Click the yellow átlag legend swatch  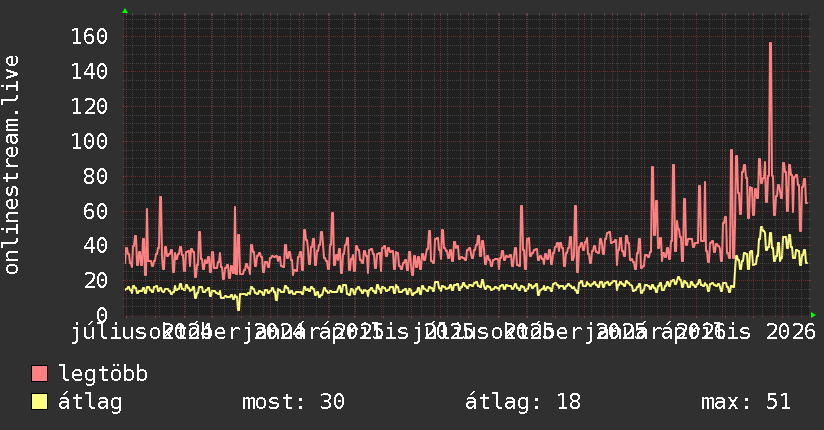[x=39, y=401]
